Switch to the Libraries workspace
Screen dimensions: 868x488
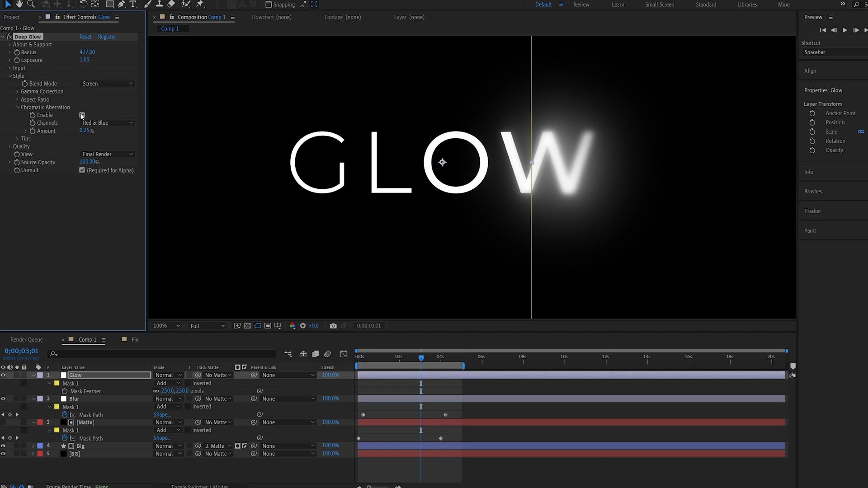coord(747,5)
